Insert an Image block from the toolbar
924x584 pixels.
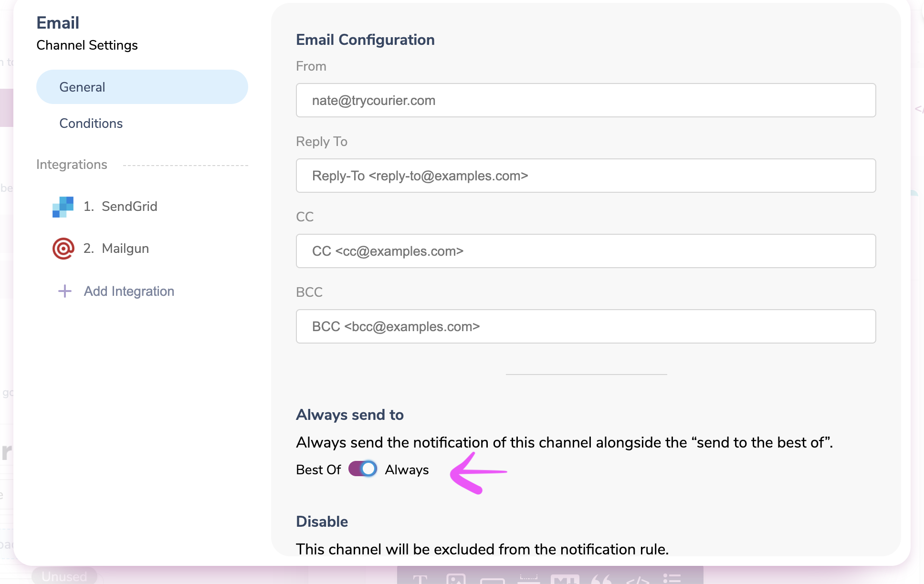click(x=456, y=579)
